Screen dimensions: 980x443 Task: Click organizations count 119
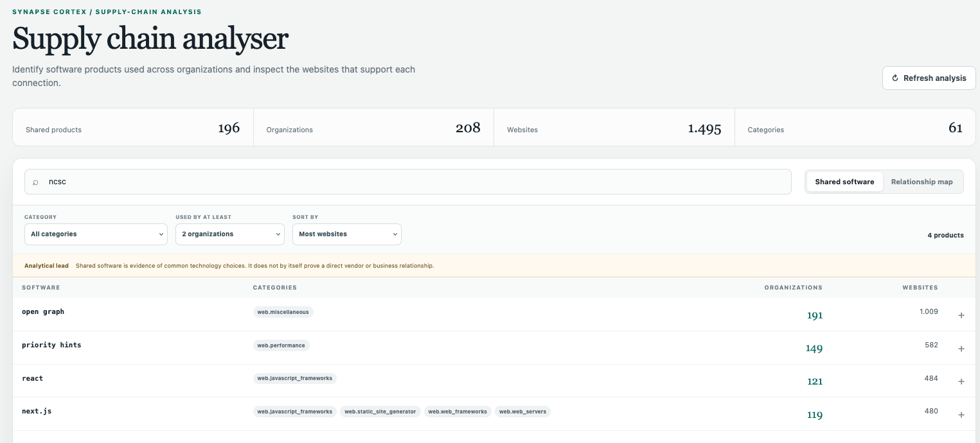tap(815, 415)
